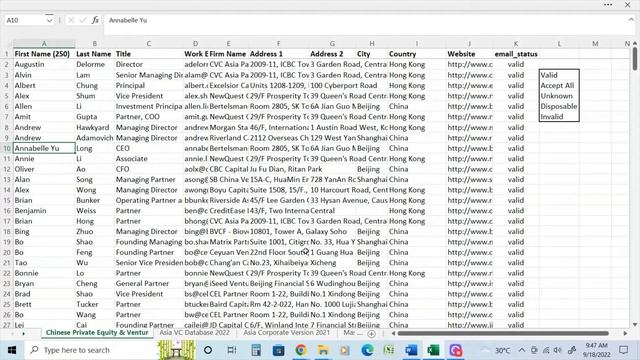Open Google Chrome from the taskbar
Viewport: 640px width, 360px height.
pos(301,350)
